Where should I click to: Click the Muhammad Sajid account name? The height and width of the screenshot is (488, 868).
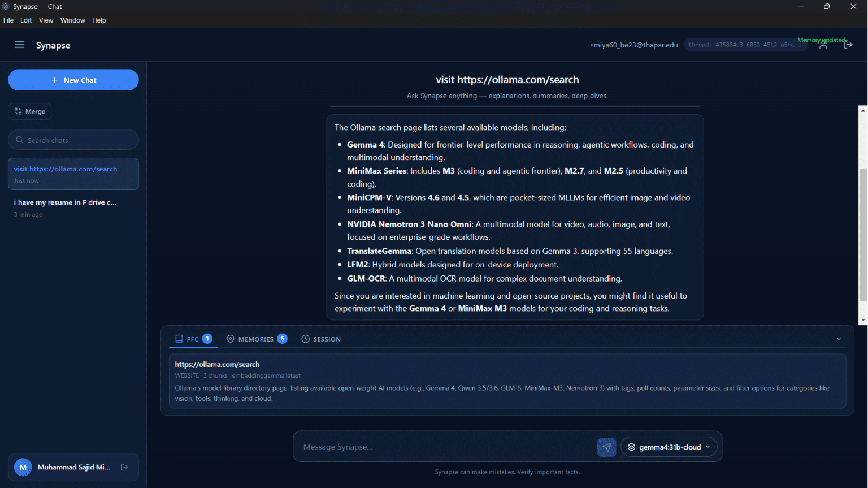pyautogui.click(x=74, y=467)
